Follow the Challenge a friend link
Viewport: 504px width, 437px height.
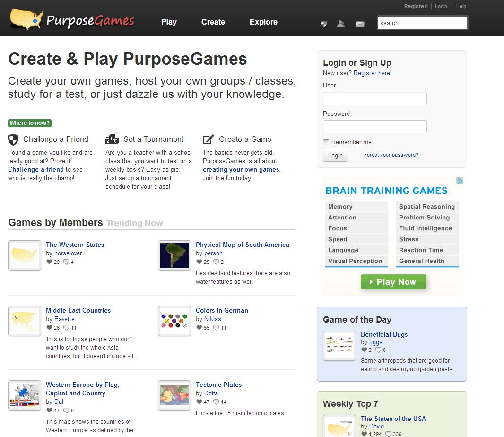35,169
